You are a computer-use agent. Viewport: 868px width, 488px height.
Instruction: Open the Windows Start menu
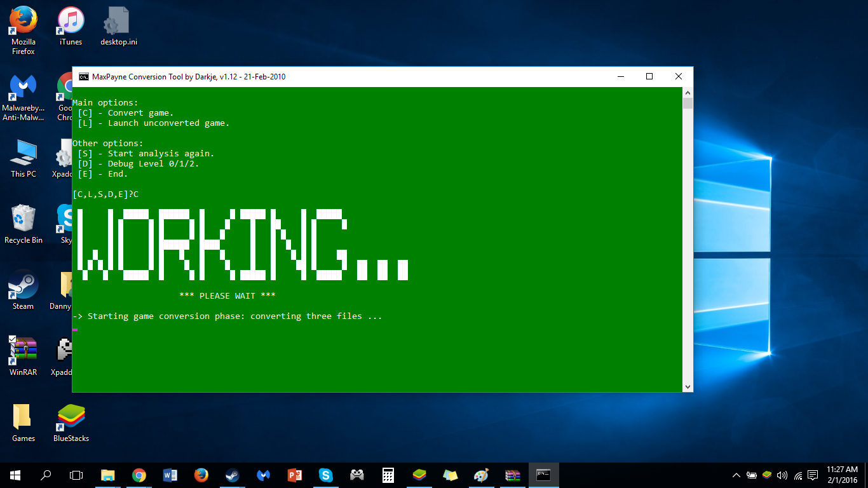tap(15, 475)
